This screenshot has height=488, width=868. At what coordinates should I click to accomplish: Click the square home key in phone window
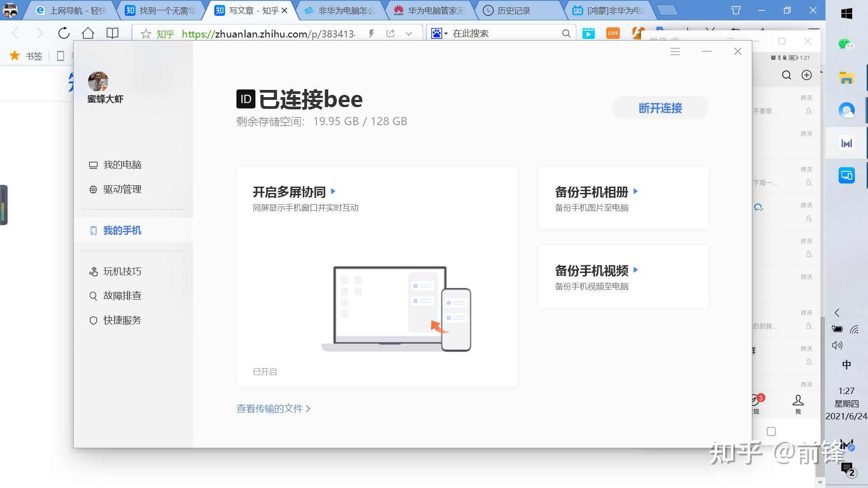click(771, 432)
